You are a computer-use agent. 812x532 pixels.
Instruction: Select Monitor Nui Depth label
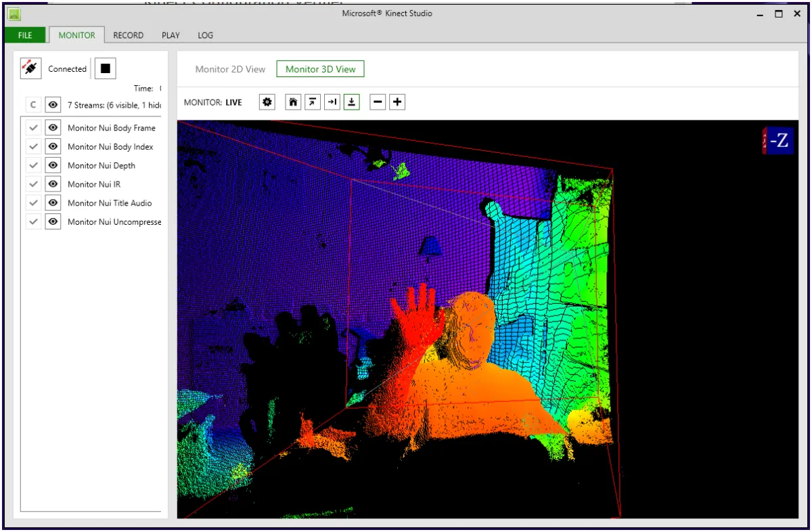101,165
